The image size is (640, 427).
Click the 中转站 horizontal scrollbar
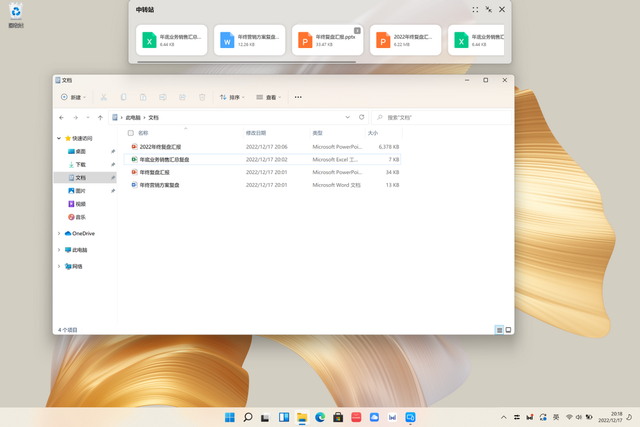tap(247, 62)
